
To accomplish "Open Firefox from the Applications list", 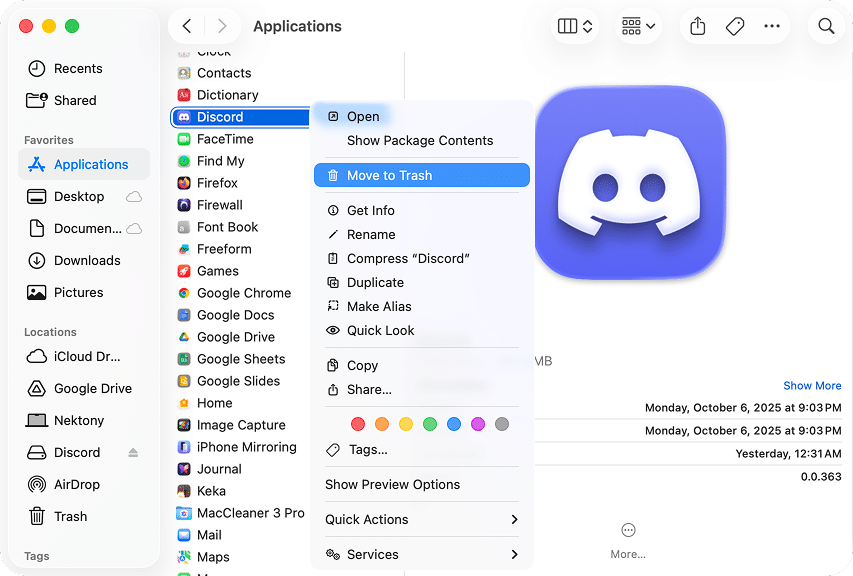I will (x=226, y=183).
